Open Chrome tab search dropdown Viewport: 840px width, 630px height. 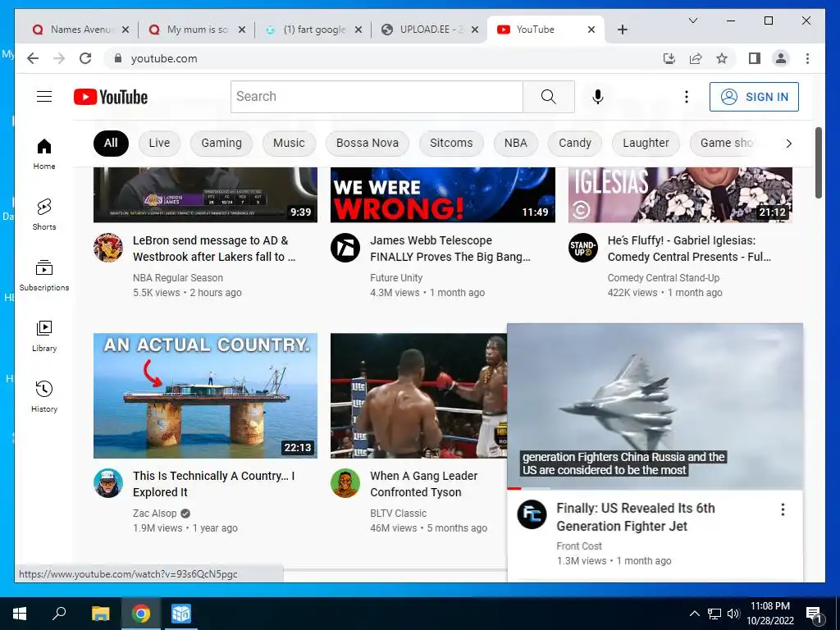click(692, 21)
